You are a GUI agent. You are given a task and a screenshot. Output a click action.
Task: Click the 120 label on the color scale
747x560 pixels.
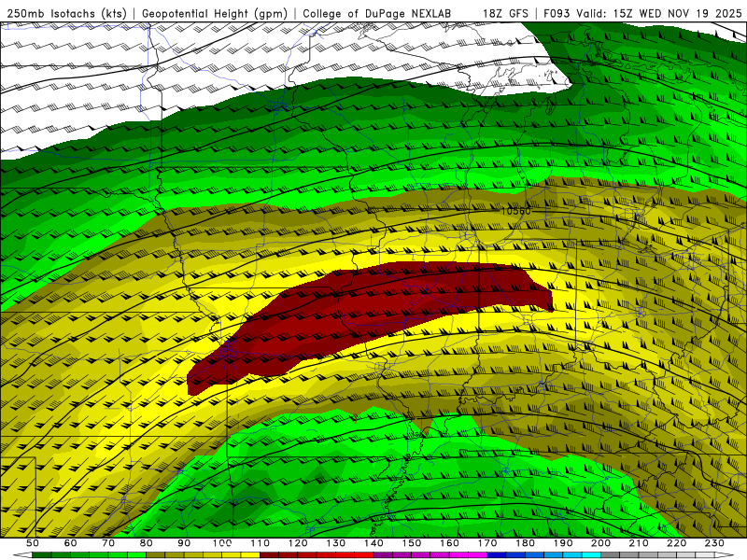point(298,543)
